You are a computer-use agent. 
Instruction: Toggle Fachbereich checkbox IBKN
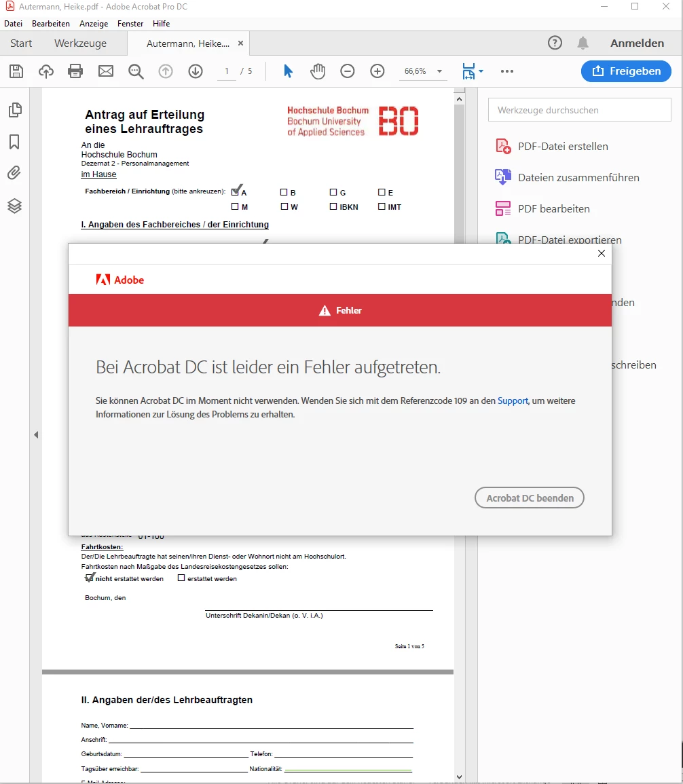333,206
